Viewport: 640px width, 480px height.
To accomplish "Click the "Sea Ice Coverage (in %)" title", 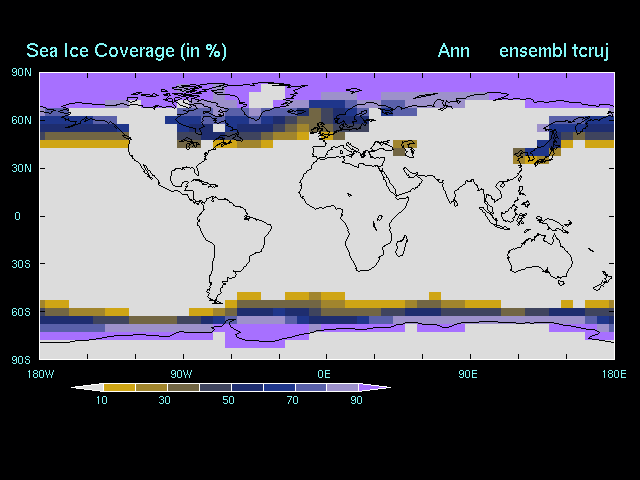I will point(126,51).
